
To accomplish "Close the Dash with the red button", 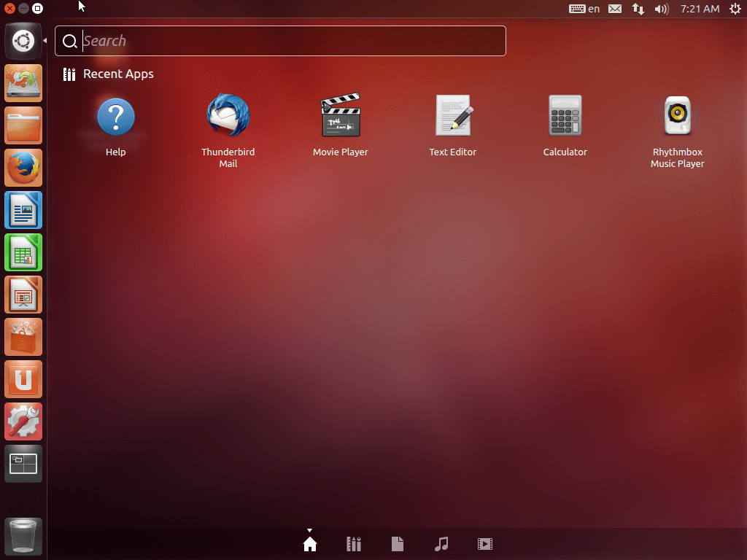I will click(x=9, y=9).
